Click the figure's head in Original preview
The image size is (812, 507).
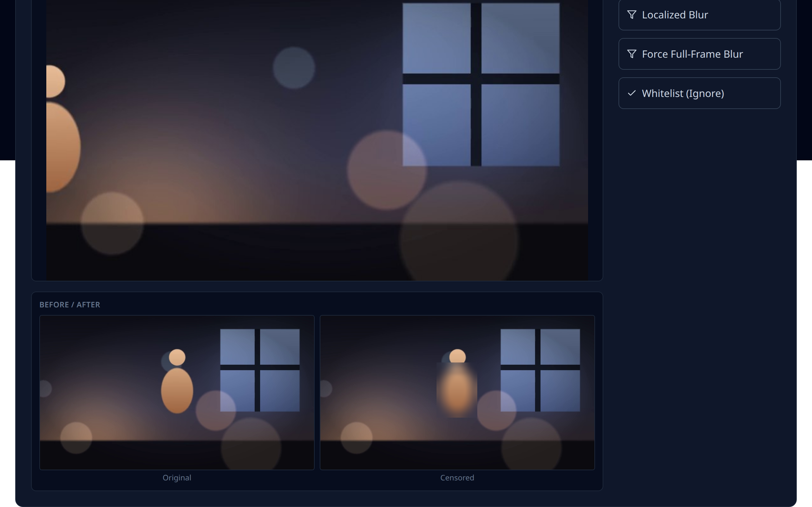click(177, 357)
